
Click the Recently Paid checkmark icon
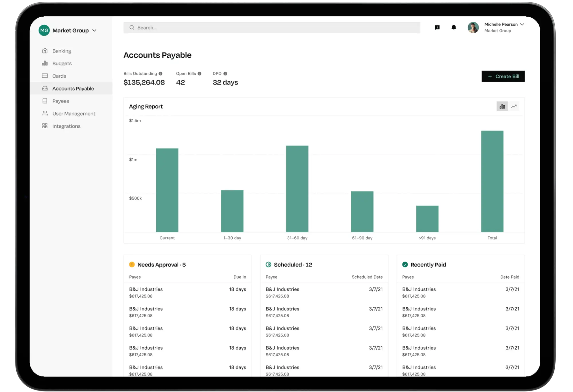point(405,265)
